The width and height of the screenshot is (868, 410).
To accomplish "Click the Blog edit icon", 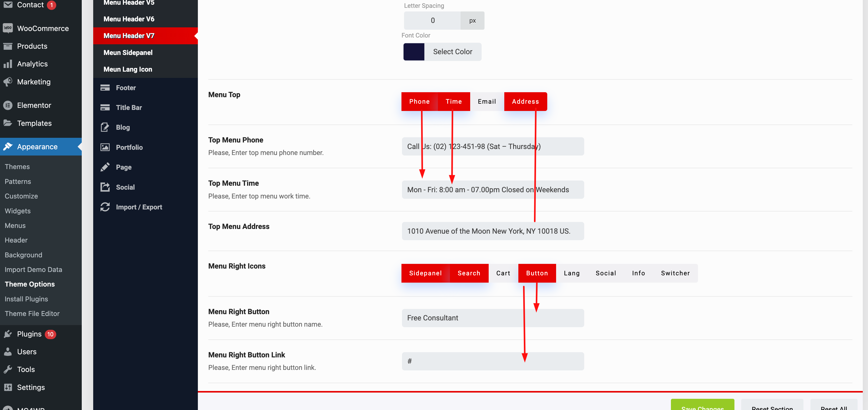I will [105, 127].
